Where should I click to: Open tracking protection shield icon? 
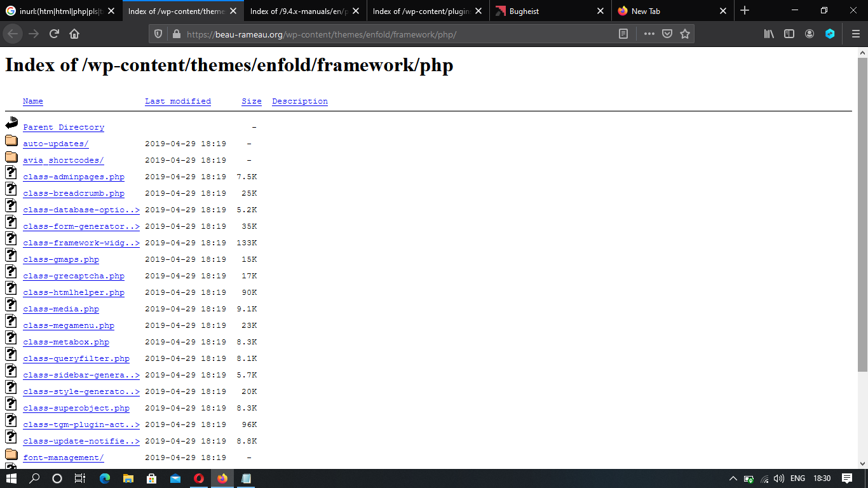pos(159,34)
